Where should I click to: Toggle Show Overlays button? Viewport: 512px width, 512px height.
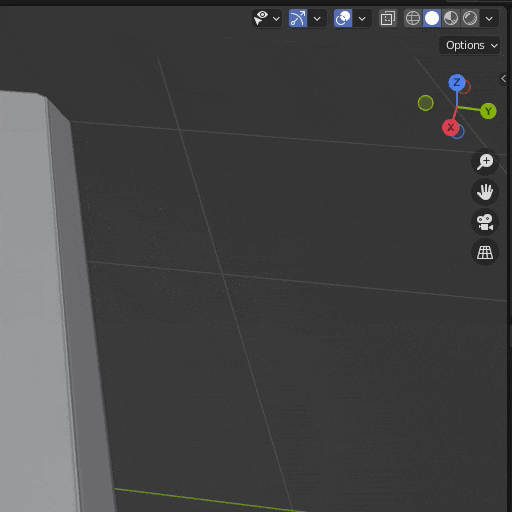coord(343,18)
